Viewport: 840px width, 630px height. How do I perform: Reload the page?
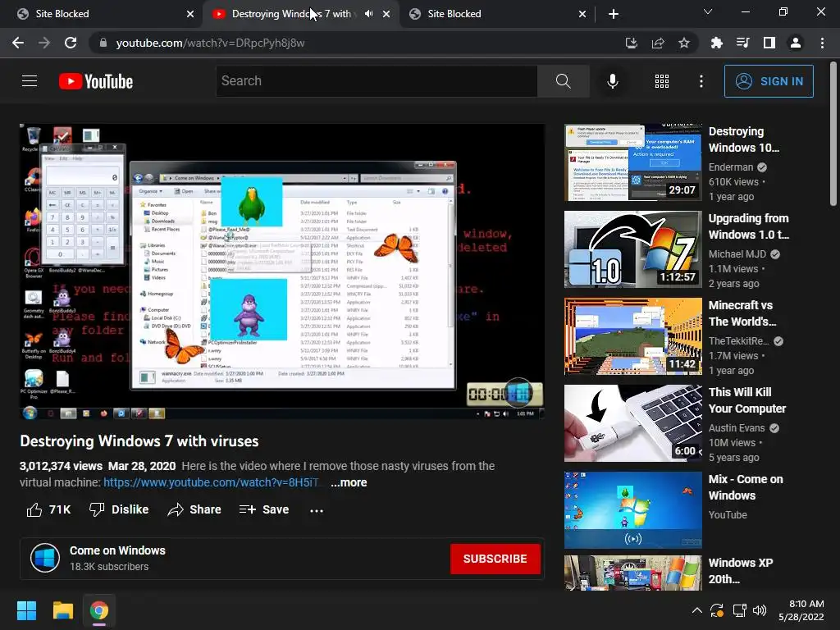(71, 43)
